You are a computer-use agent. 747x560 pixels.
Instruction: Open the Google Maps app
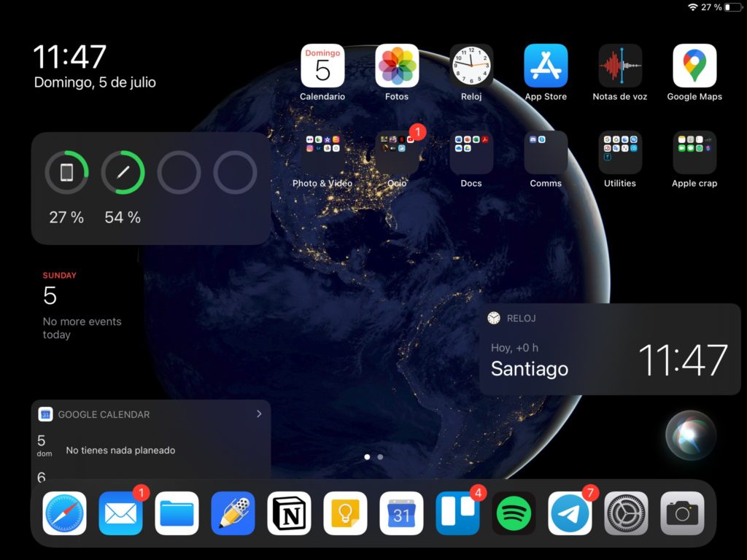[x=694, y=66]
